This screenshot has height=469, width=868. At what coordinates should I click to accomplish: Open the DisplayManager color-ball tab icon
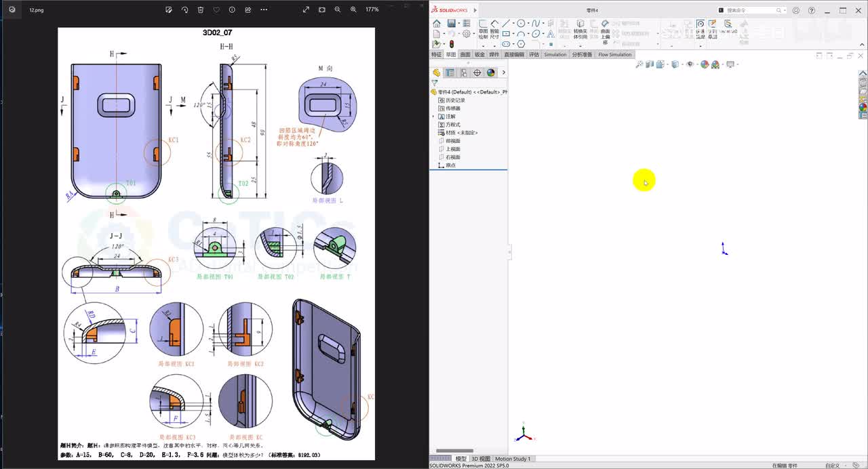point(490,73)
